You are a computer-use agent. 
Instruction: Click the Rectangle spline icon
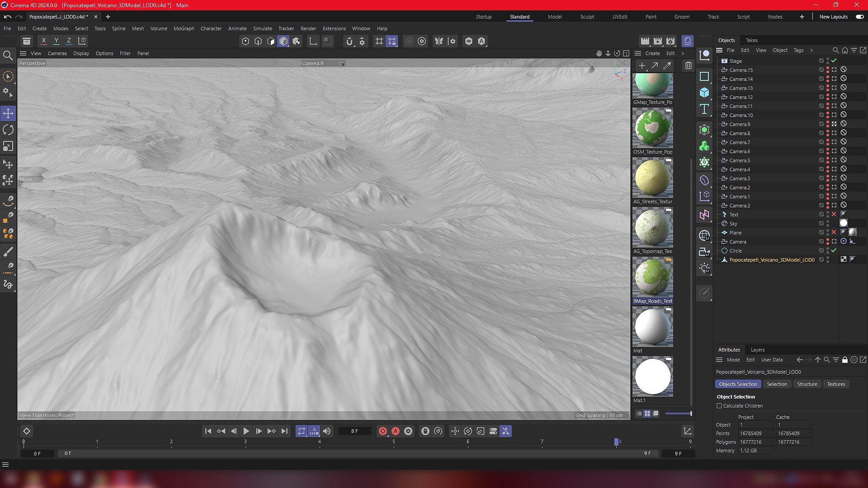point(704,76)
